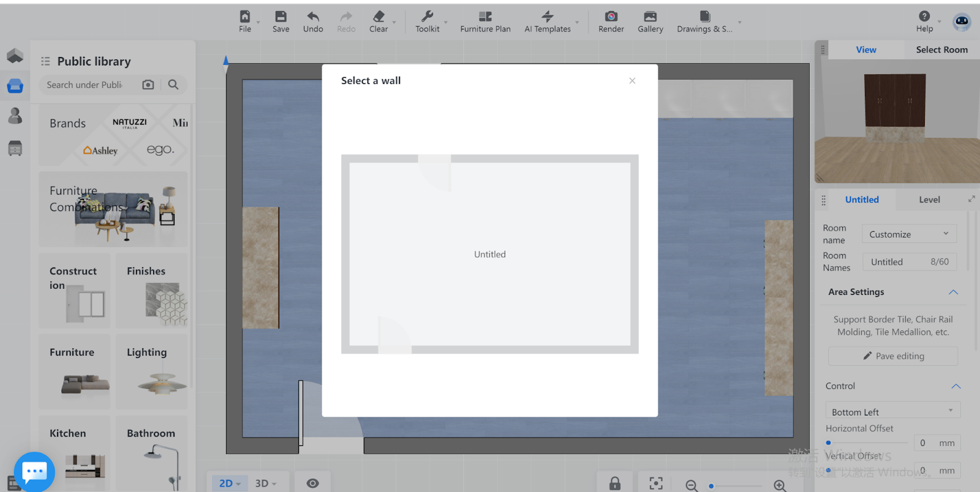Open the chat support bubble

(x=34, y=472)
